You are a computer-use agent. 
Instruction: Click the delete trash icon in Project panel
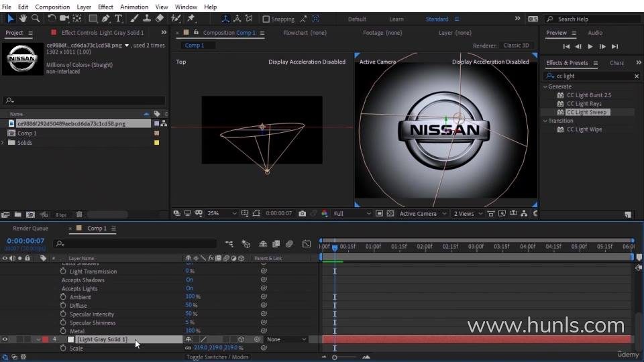tap(79, 215)
